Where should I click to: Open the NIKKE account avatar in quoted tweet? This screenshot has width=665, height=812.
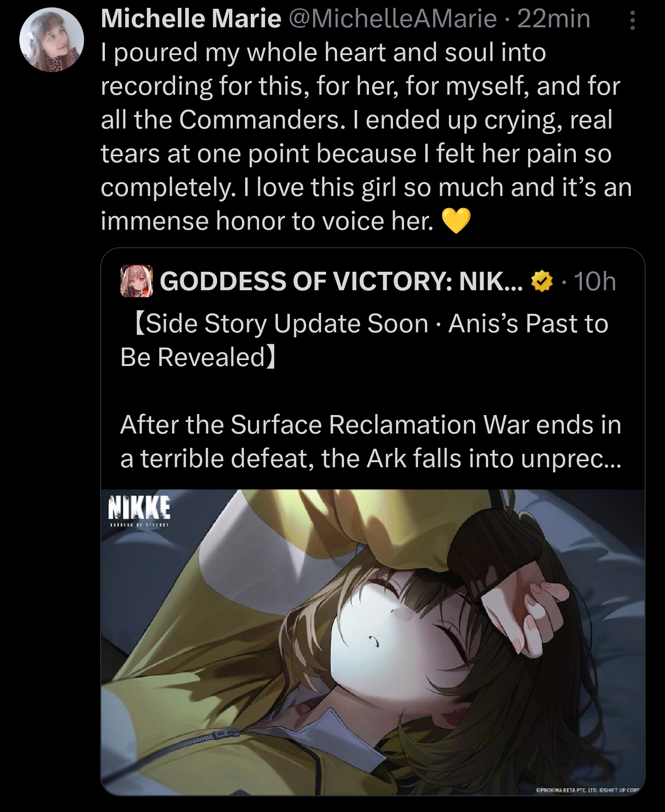pos(137,281)
